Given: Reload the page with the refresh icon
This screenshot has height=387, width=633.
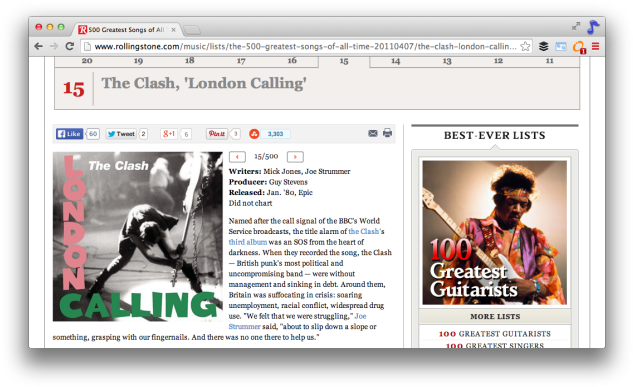Looking at the screenshot, I should [x=69, y=46].
